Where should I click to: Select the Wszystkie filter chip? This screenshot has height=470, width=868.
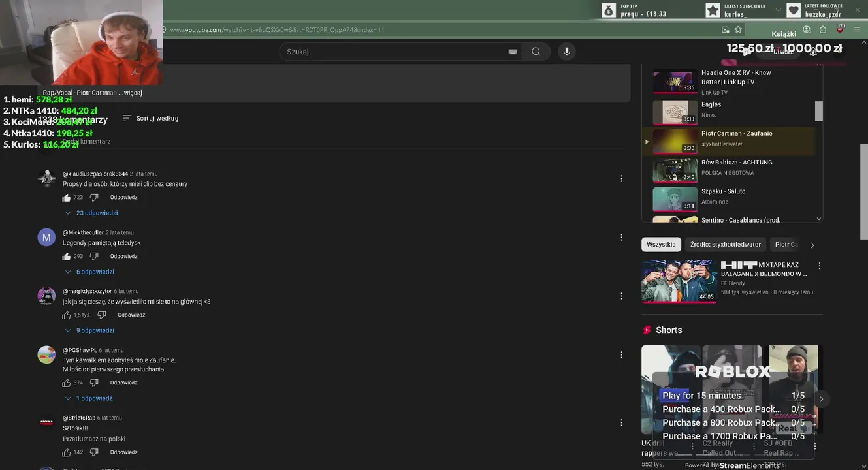[661, 245]
